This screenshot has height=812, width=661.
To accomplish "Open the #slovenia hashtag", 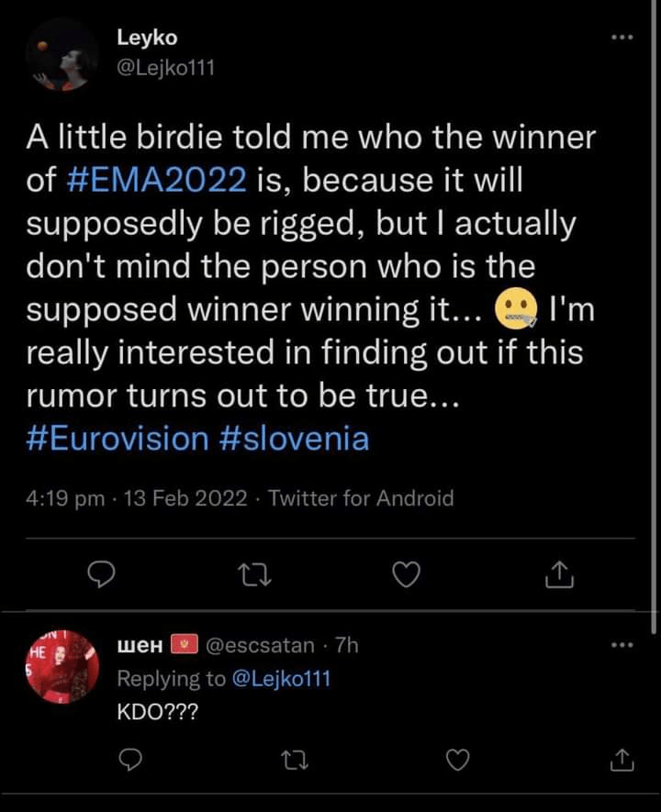I will pos(295,438).
